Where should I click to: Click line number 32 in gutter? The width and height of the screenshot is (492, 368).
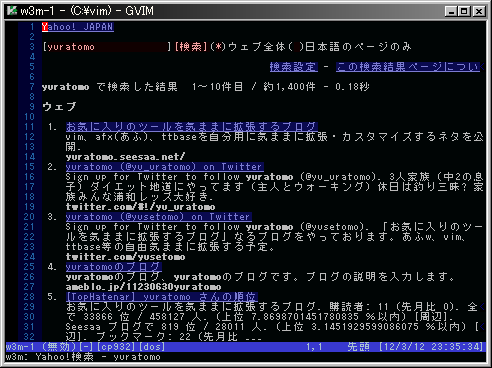(29, 337)
